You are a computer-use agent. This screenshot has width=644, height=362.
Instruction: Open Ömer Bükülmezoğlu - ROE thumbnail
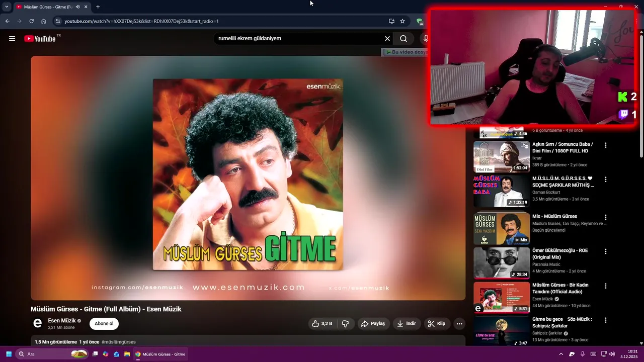pos(502,263)
